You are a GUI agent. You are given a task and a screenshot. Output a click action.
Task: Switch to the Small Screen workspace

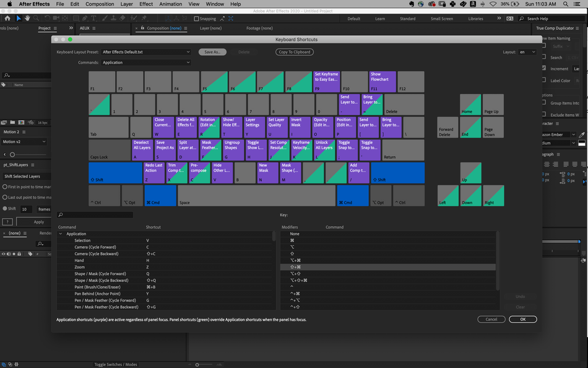pyautogui.click(x=442, y=19)
